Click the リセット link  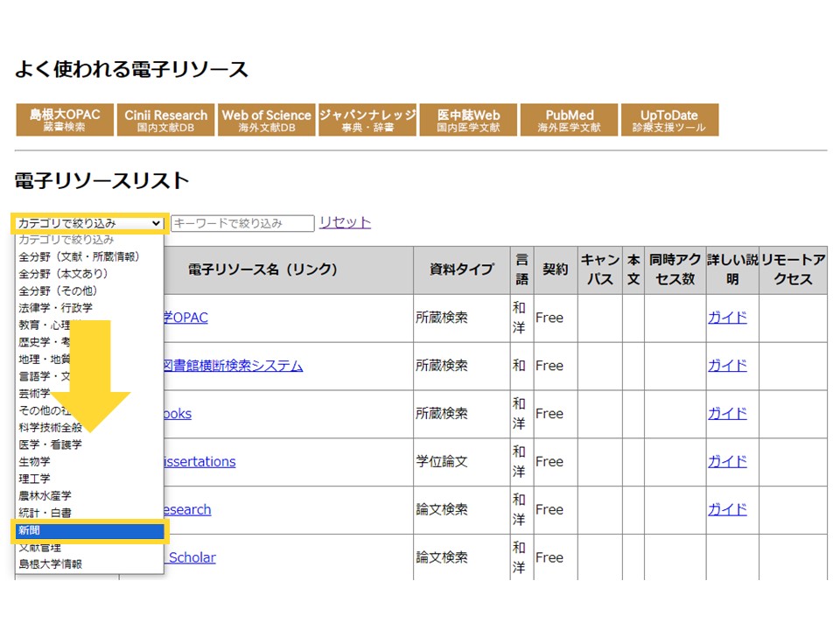(x=345, y=222)
